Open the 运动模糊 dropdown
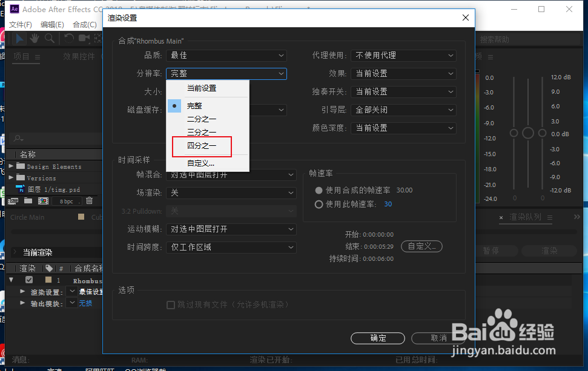588x371 pixels. (x=231, y=229)
